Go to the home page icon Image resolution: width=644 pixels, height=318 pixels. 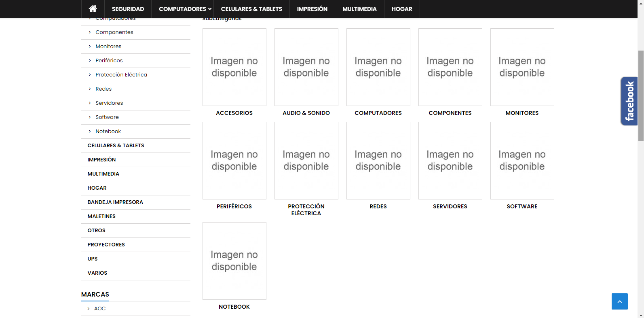pos(93,8)
